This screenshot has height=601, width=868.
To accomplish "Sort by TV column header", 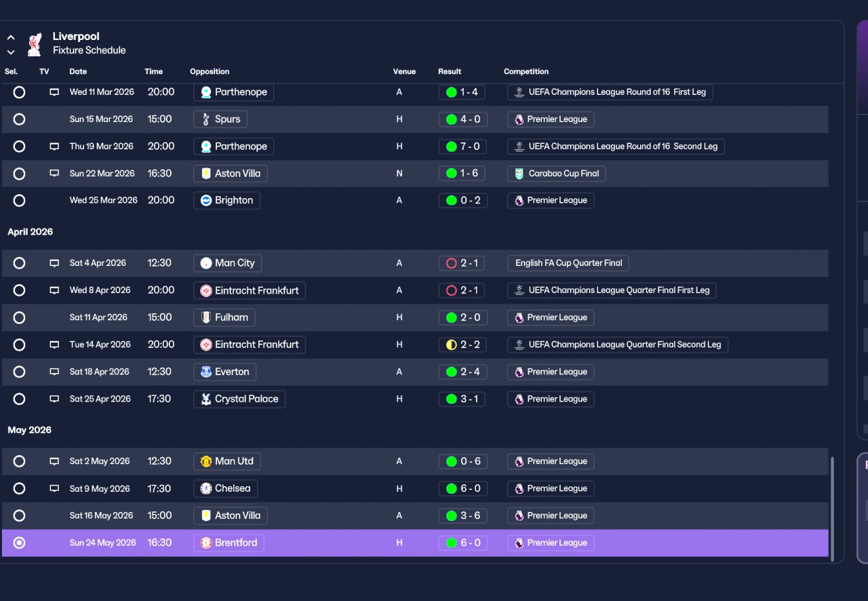I will coord(44,71).
